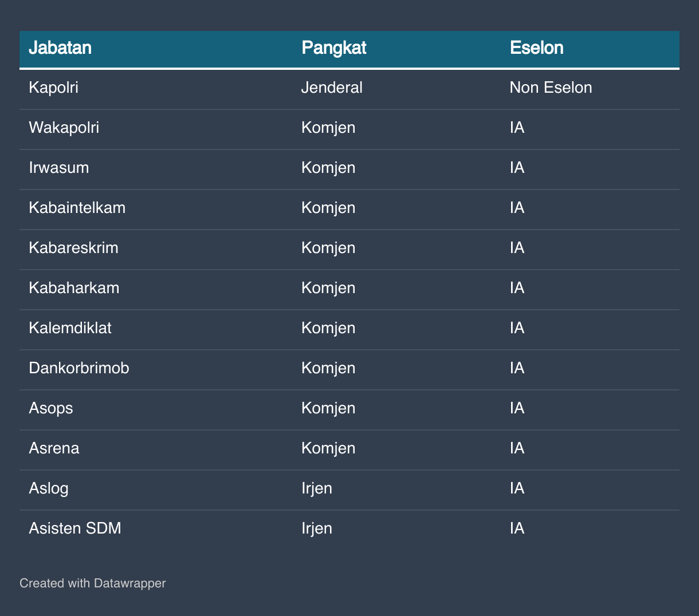Select the Kalemdiklat cell
The height and width of the screenshot is (616, 699).
click(70, 328)
